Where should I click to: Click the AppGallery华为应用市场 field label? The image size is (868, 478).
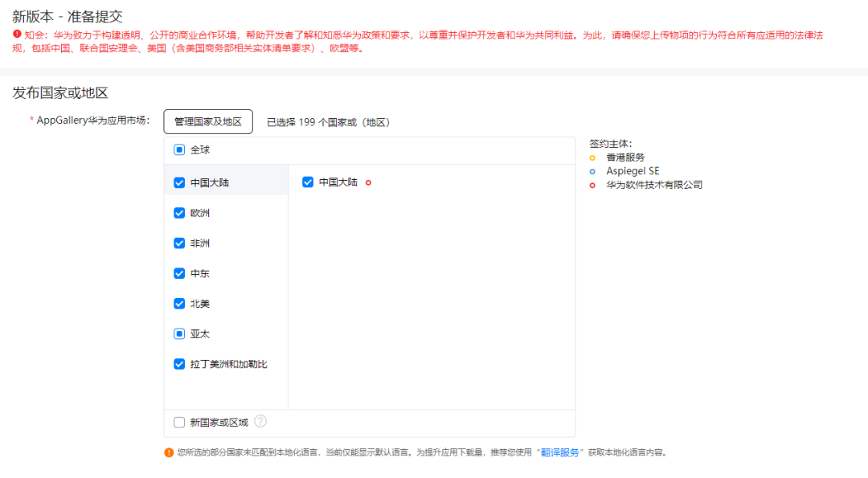[x=92, y=120]
